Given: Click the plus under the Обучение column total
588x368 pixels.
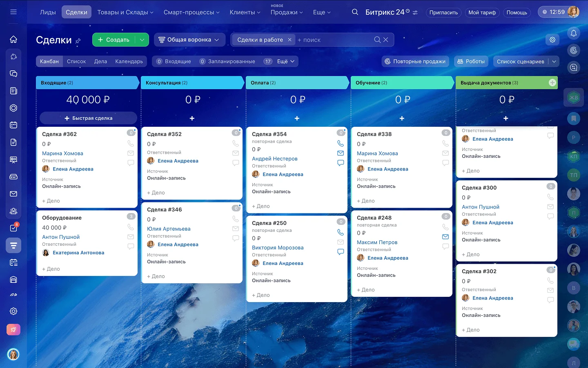Looking at the screenshot, I should pyautogui.click(x=402, y=118).
